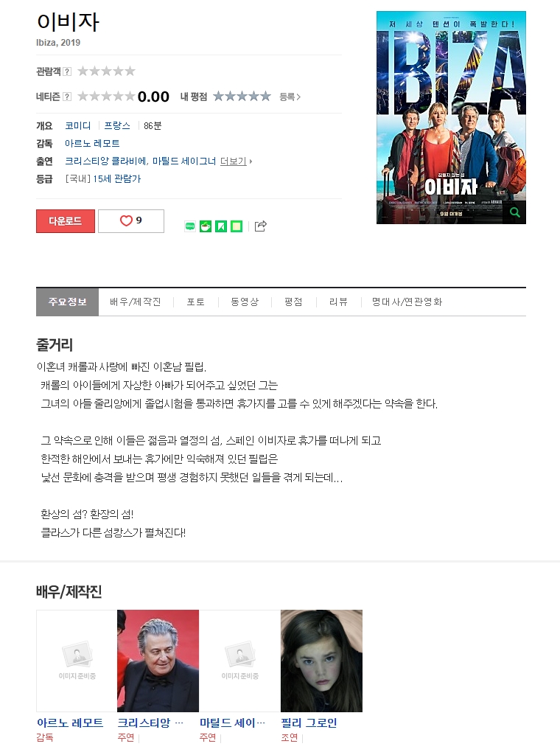This screenshot has height=755, width=560.
Task: Share to Naver Cafe icon
Action: click(206, 226)
